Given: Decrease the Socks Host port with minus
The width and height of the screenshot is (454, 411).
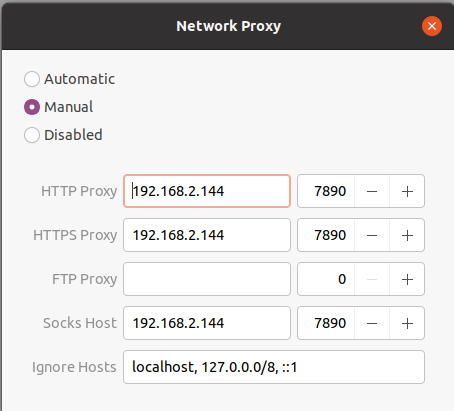Looking at the screenshot, I should click(372, 323).
